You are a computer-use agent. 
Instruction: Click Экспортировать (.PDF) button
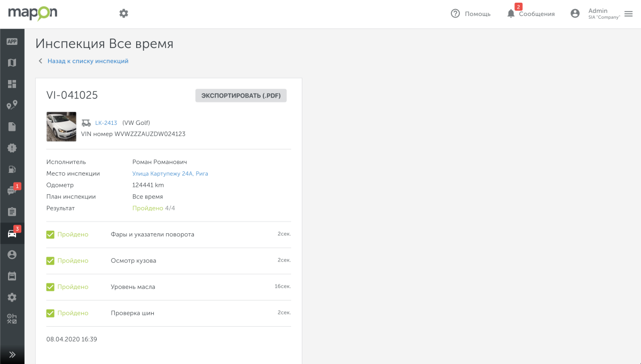point(241,96)
